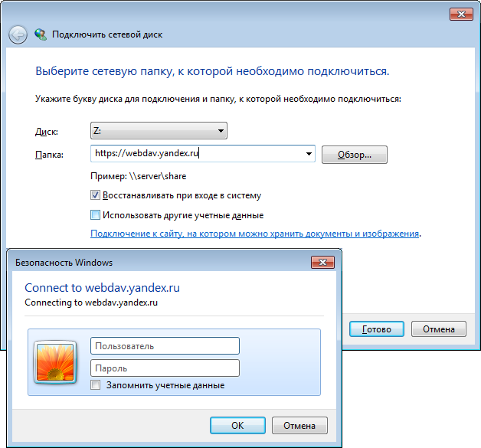Click Отмена in the network drive wizard
Screen dimensions: 481x448
click(439, 329)
